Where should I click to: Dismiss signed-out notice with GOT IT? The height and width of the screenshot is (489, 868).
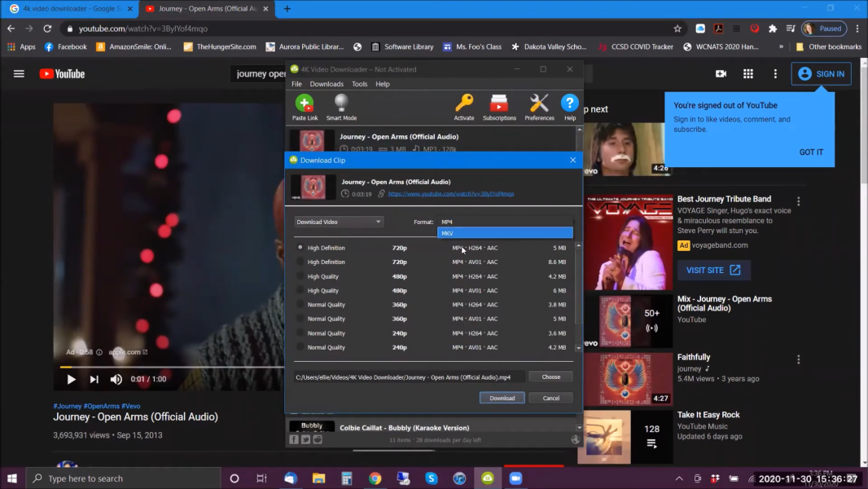[811, 152]
